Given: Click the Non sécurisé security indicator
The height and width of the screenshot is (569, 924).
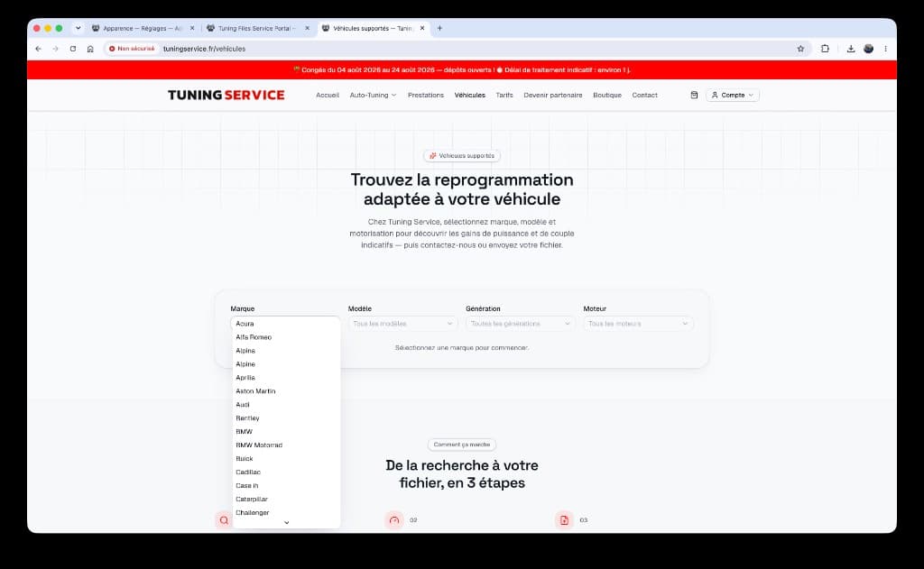Looking at the screenshot, I should 132,49.
